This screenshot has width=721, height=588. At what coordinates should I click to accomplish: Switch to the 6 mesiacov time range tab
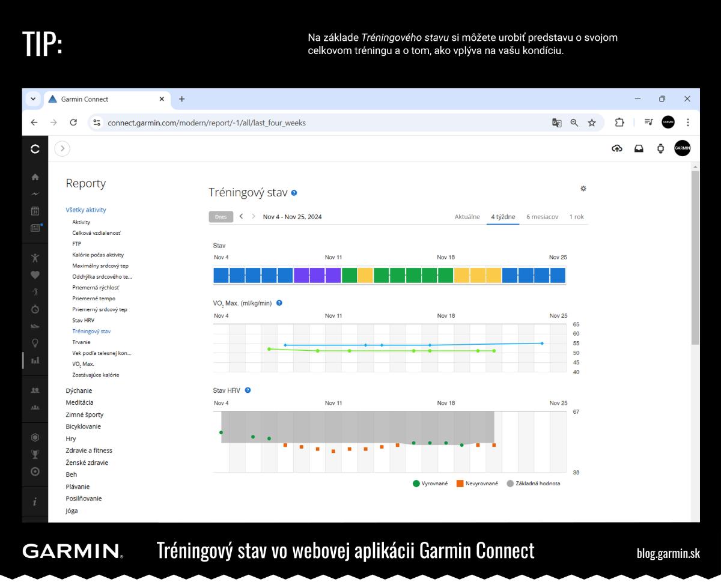click(543, 217)
